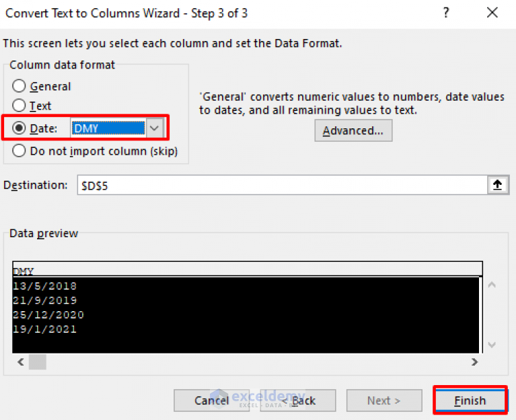Click the data preview scroll down arrow
516x420 pixels.
tap(492, 345)
